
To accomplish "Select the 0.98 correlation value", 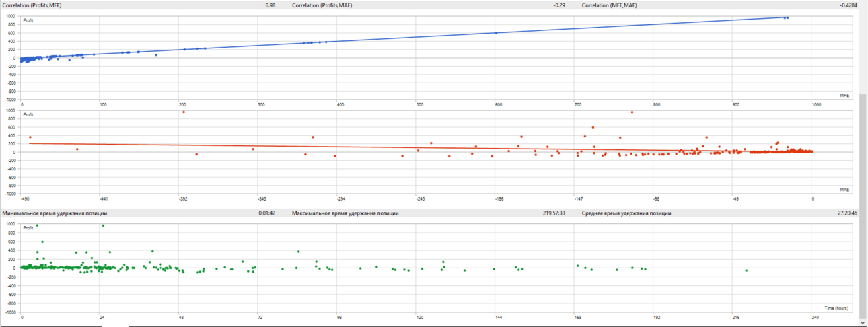I will pyautogui.click(x=270, y=5).
